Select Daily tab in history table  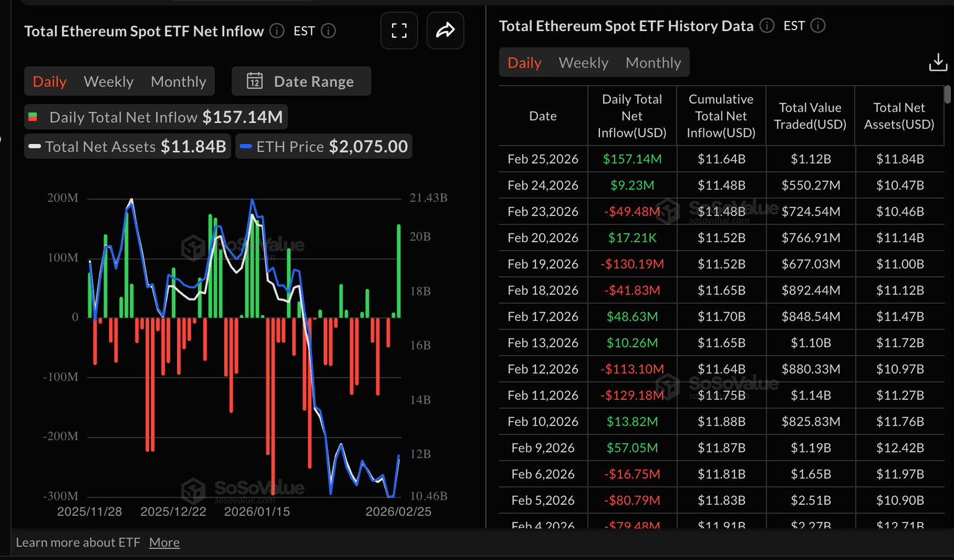point(524,63)
